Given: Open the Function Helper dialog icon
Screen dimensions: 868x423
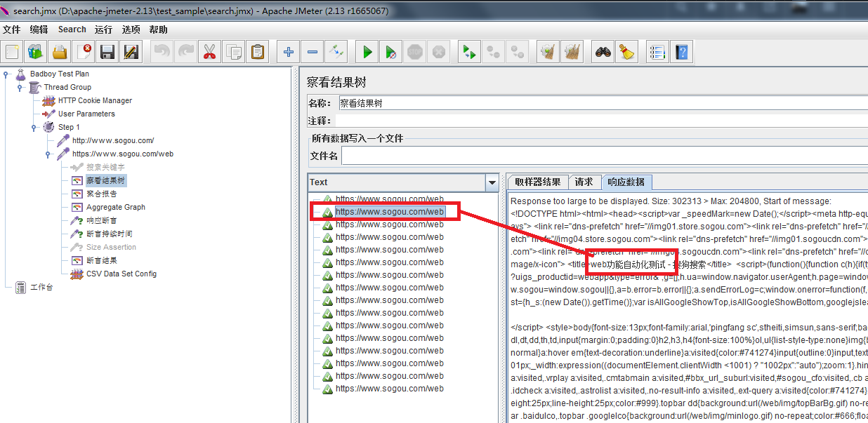Looking at the screenshot, I should 658,52.
